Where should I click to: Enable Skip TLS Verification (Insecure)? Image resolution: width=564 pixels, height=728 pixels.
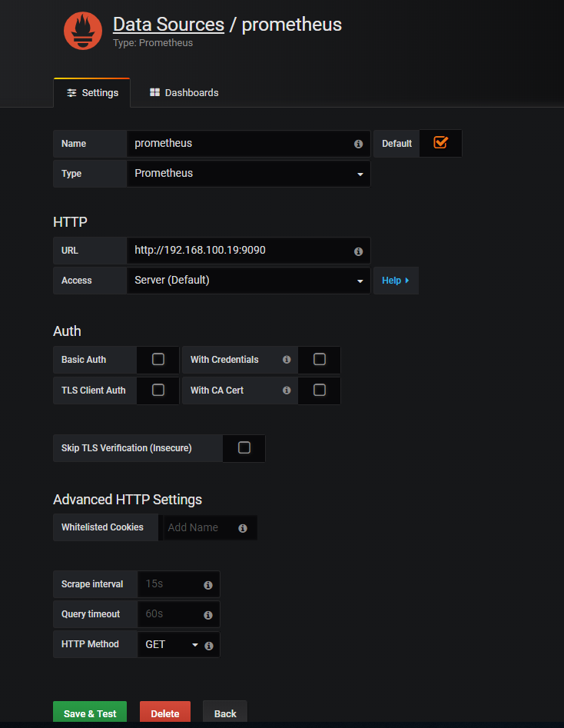(x=244, y=448)
